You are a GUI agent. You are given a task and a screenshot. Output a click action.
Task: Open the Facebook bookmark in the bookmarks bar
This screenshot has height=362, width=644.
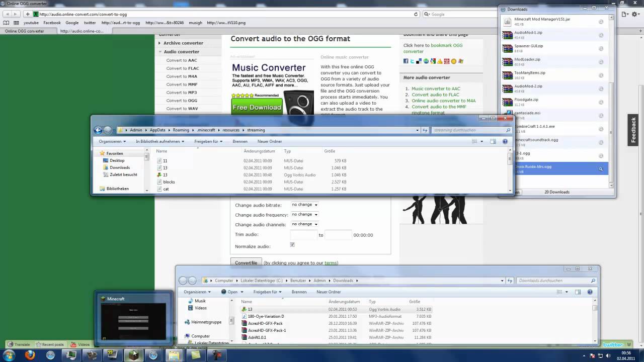tap(52, 23)
